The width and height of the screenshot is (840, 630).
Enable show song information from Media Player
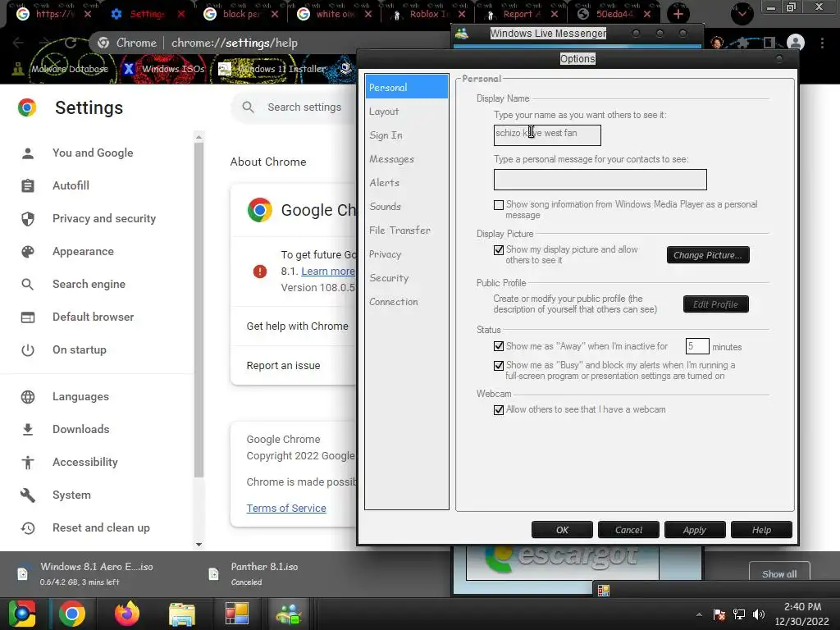pos(499,204)
